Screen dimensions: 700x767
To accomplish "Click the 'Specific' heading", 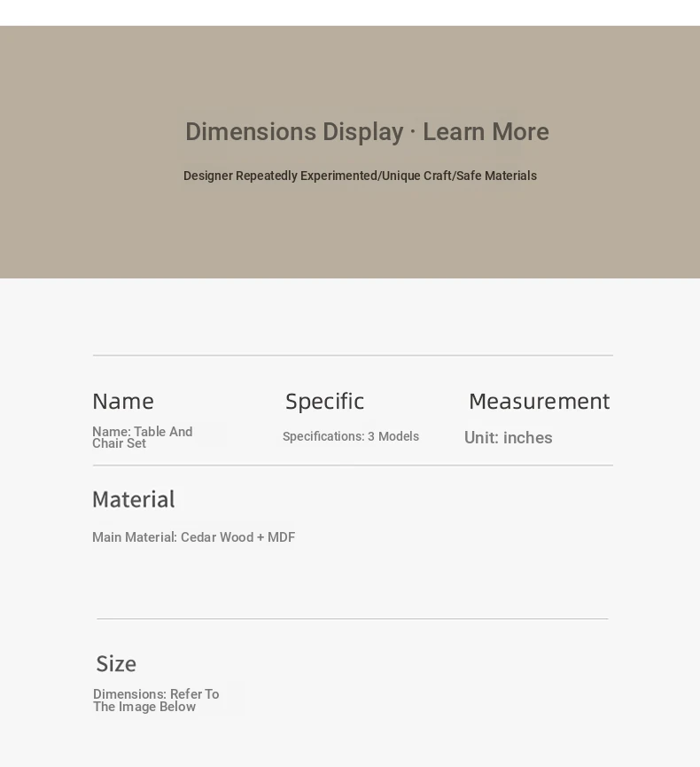I will tap(324, 401).
